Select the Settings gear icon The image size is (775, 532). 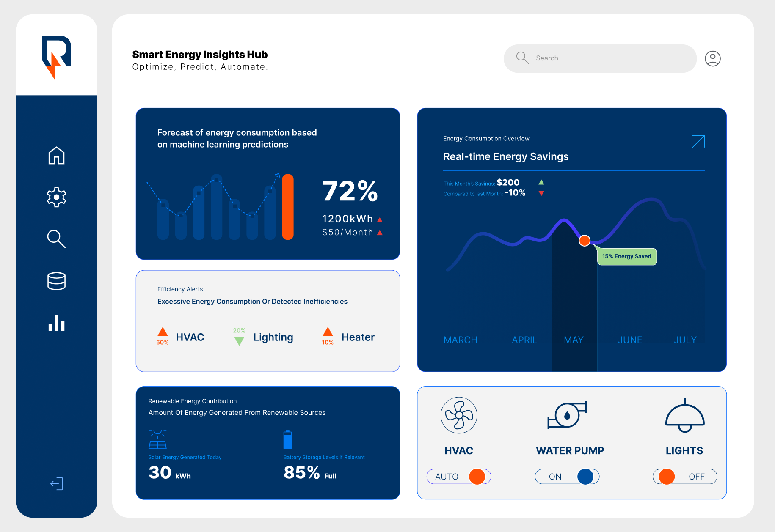[56, 197]
